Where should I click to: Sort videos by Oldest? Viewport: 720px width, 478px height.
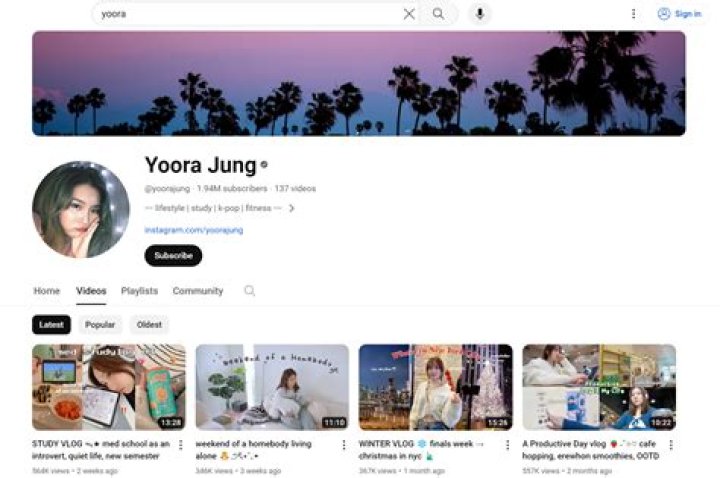pos(149,325)
